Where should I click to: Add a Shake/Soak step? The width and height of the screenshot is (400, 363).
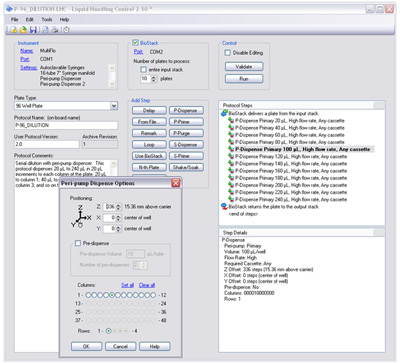pyautogui.click(x=186, y=167)
